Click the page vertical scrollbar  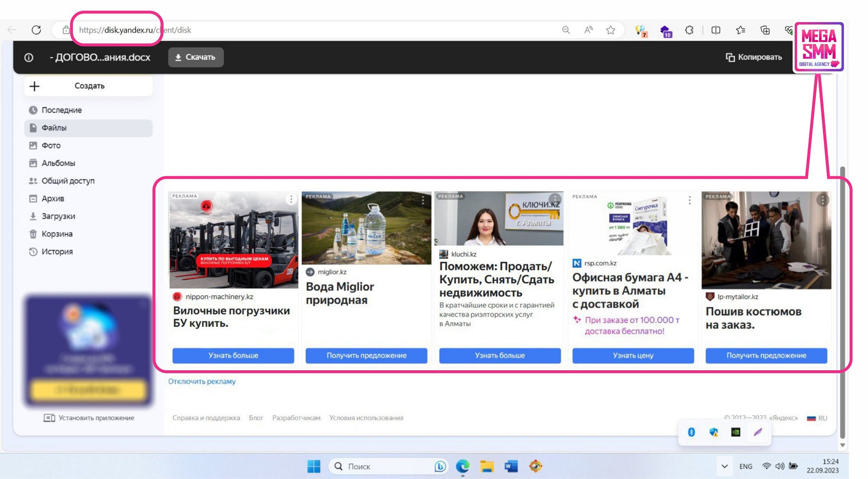coord(843,302)
